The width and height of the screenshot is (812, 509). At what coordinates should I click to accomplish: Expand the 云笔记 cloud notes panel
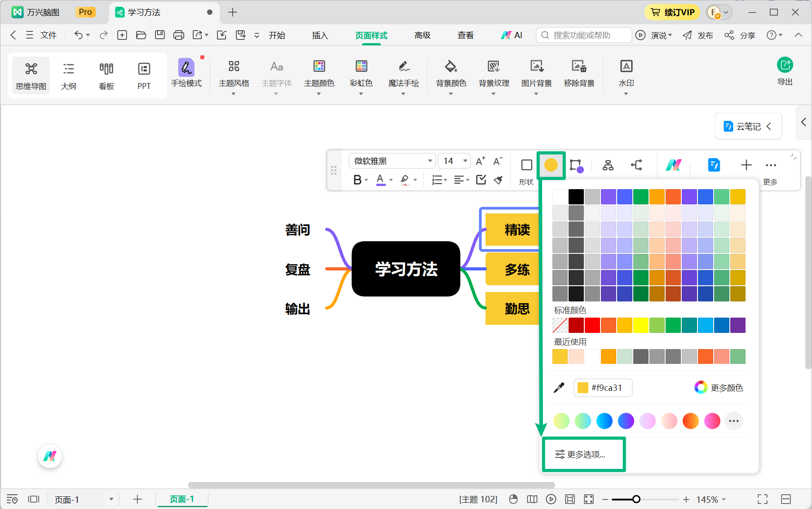(748, 126)
